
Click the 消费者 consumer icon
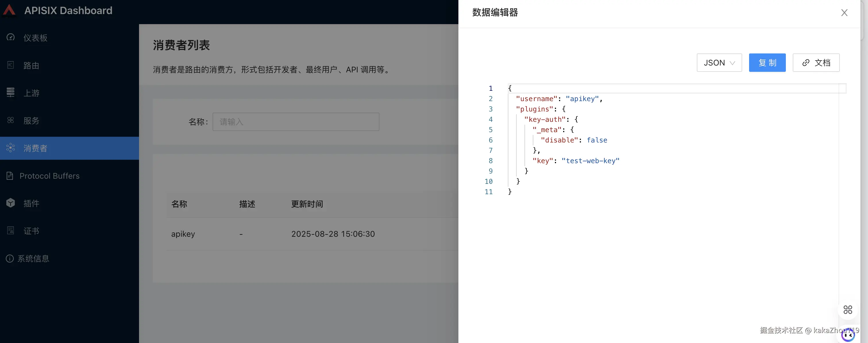click(10, 148)
